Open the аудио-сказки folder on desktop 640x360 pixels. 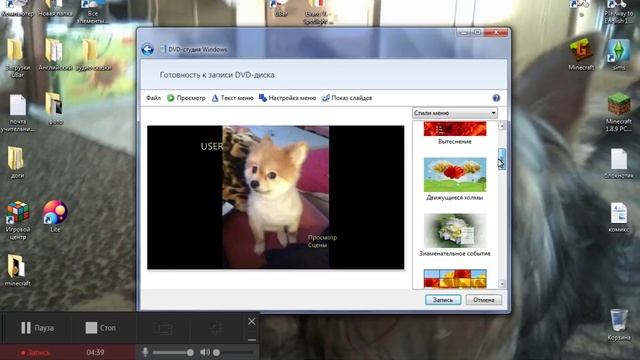click(x=93, y=55)
